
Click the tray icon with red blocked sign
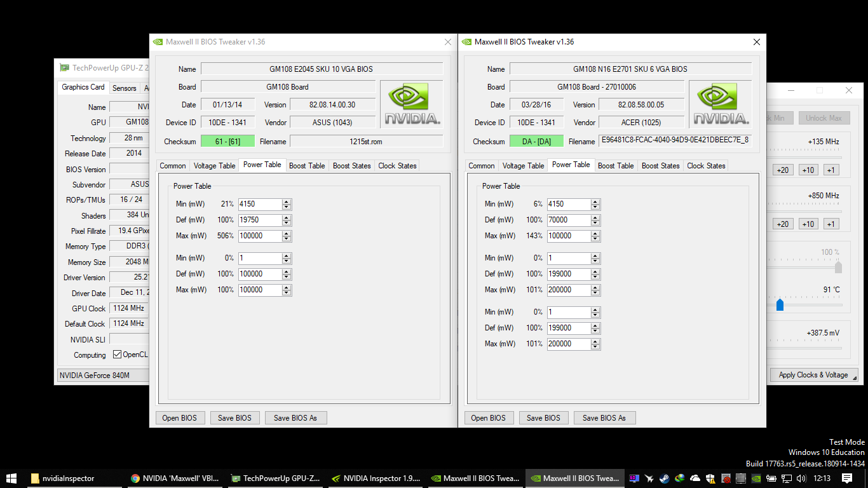pos(726,478)
